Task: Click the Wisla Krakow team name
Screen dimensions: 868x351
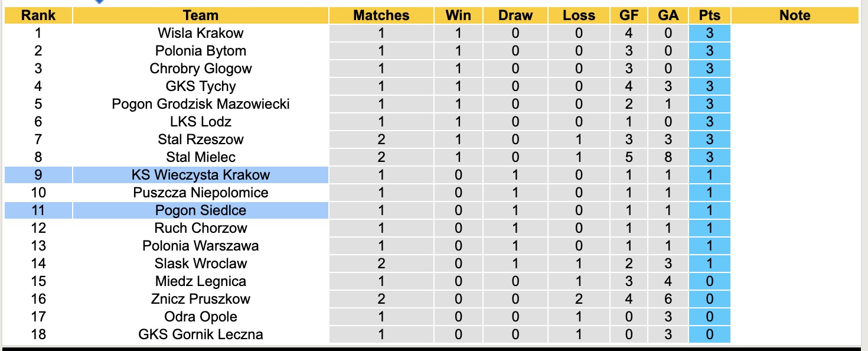Action: click(201, 33)
